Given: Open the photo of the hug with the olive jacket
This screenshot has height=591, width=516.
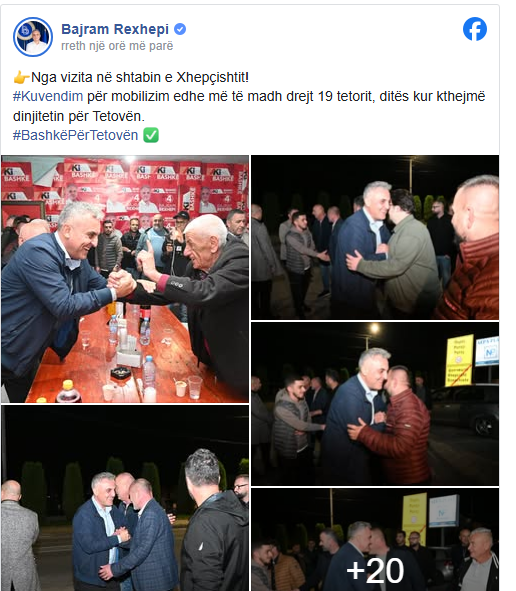Looking at the screenshot, I should pos(375,237).
